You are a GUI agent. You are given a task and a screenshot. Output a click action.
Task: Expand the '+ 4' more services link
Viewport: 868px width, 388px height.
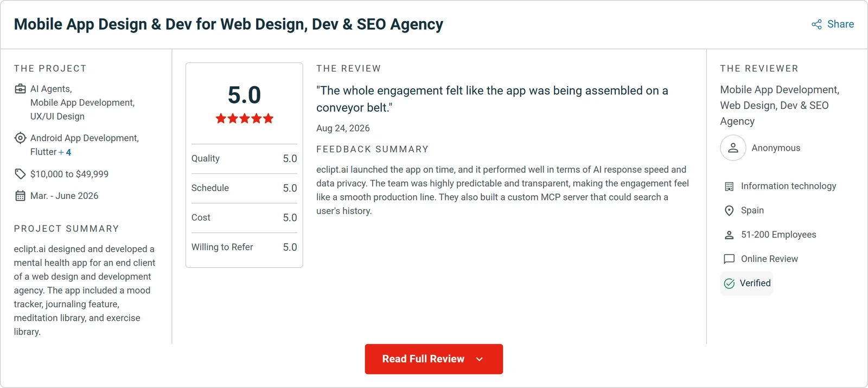coord(65,152)
